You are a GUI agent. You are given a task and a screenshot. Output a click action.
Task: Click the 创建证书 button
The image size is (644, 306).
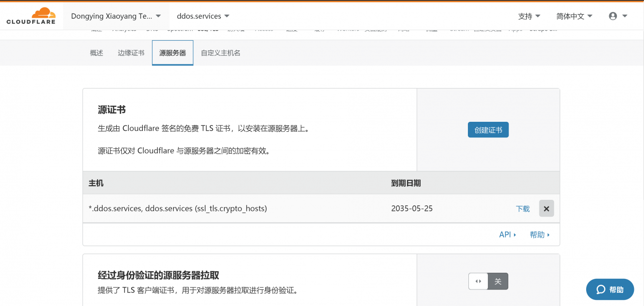[x=488, y=130]
